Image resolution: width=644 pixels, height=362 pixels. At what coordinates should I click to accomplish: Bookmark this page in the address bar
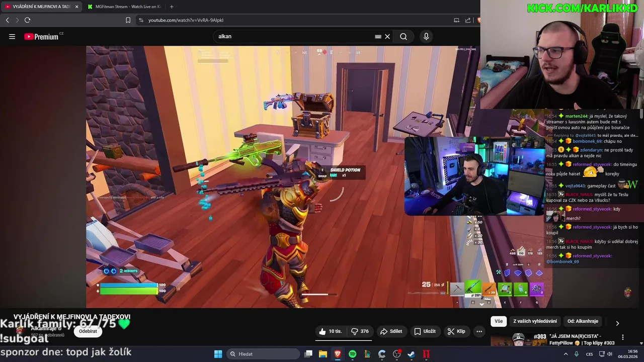[x=128, y=20]
